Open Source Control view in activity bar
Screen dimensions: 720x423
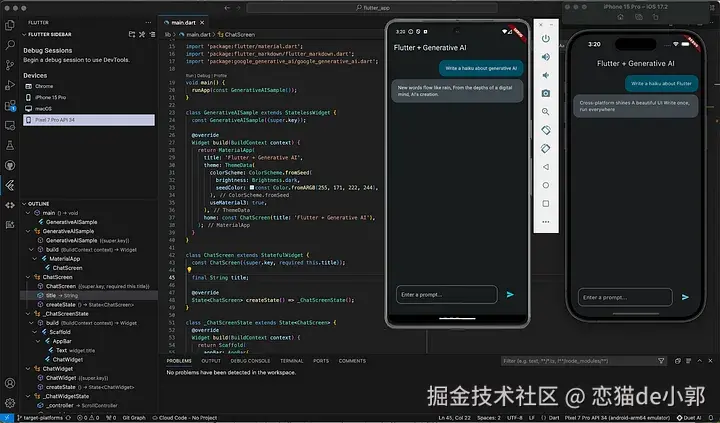(x=10, y=65)
